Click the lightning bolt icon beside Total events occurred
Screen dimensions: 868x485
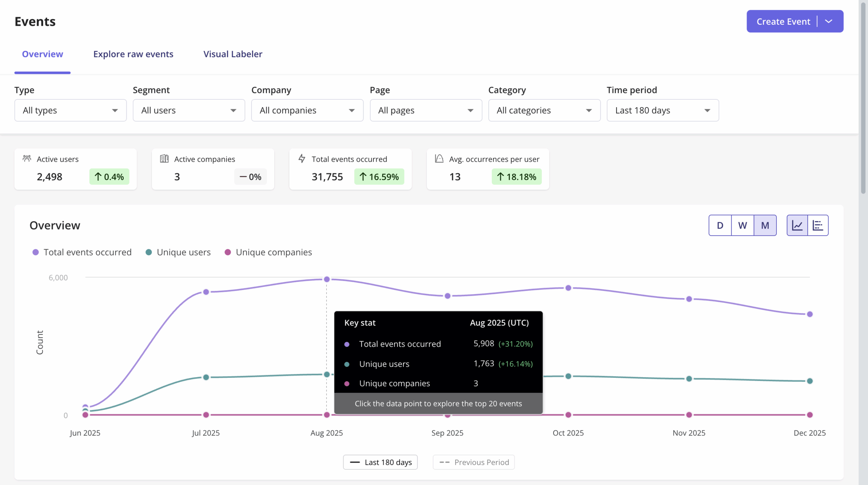tap(302, 158)
